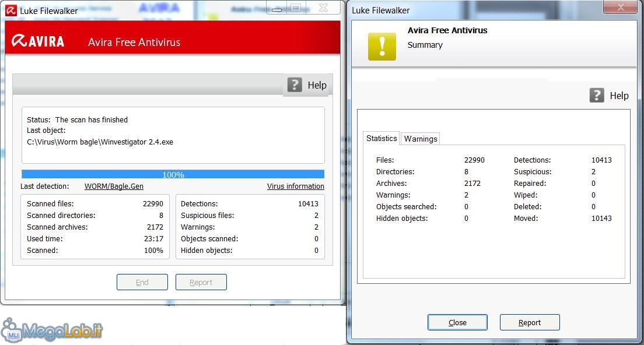
Task: Click the 'Wiped:' label in Summary
Action: click(526, 195)
